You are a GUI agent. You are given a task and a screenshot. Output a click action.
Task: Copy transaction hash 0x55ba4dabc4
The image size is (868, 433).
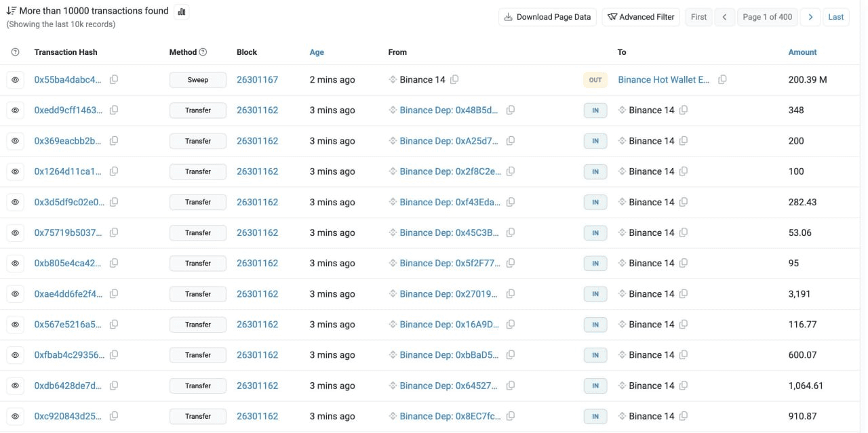(x=114, y=80)
